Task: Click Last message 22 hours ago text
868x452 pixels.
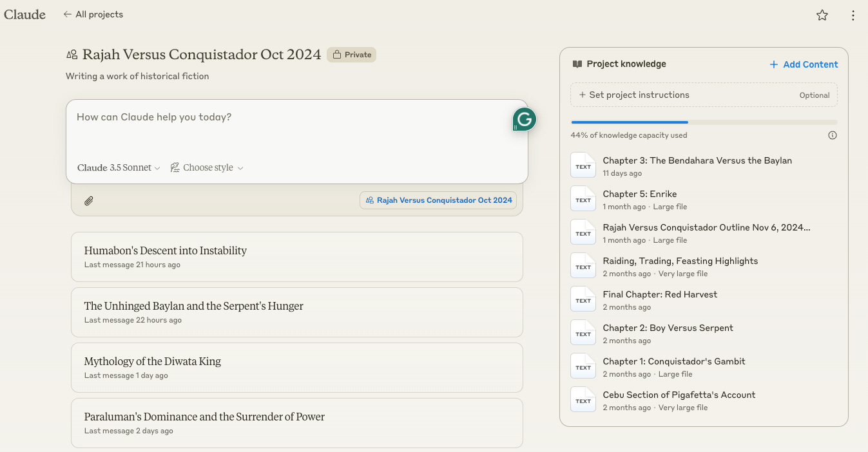Action: pyautogui.click(x=133, y=320)
